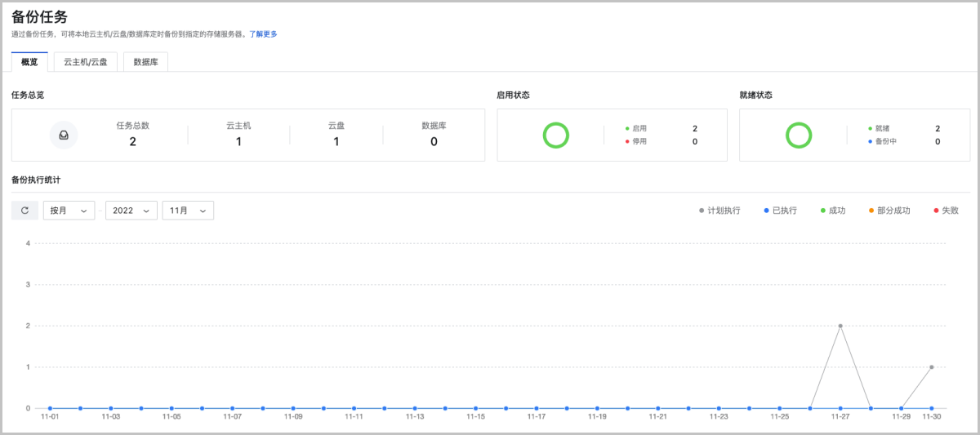Click the green 启用状态 donut chart
Screen dimensions: 980x435
pyautogui.click(x=555, y=135)
